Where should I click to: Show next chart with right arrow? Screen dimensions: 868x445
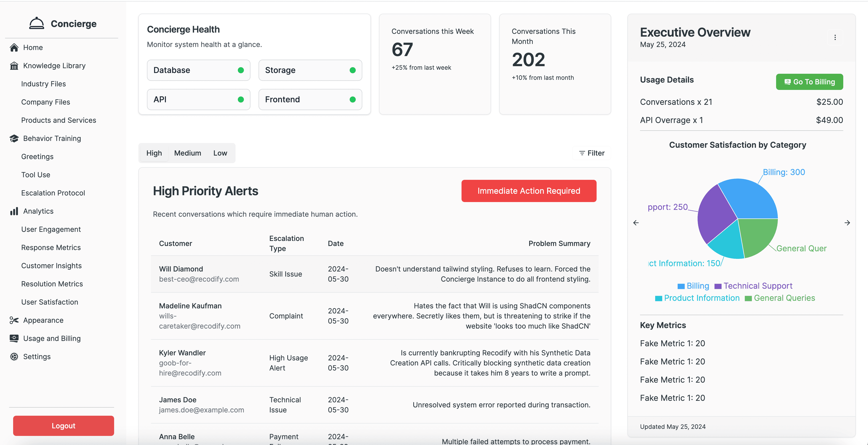point(847,223)
